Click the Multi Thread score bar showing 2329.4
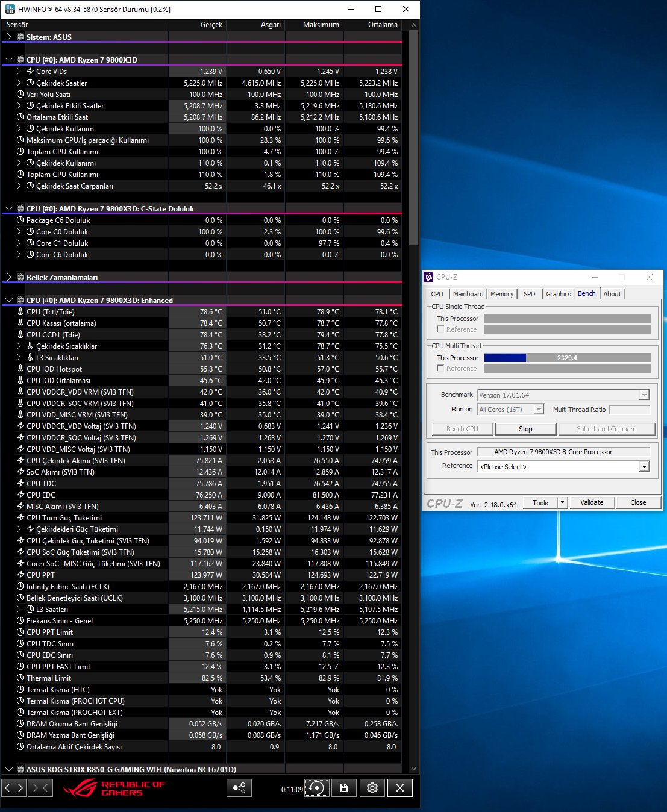Viewport: 667px width, 812px height. tap(567, 358)
